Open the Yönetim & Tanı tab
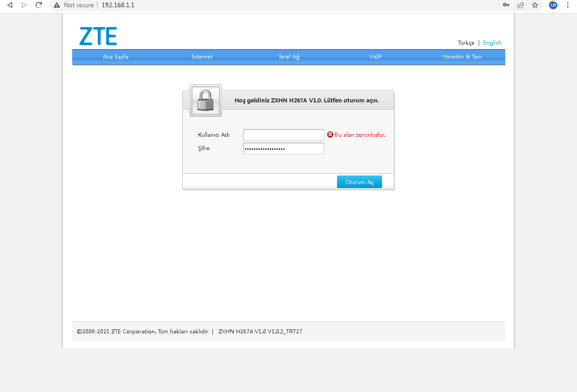577x392 pixels. tap(462, 57)
